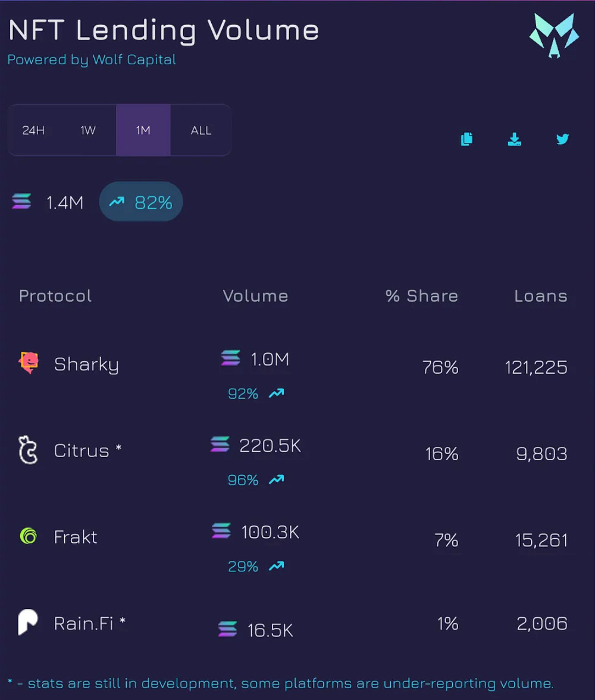Viewport: 595px width, 700px height.
Task: Select the ALL timeframe tab
Action: click(201, 130)
